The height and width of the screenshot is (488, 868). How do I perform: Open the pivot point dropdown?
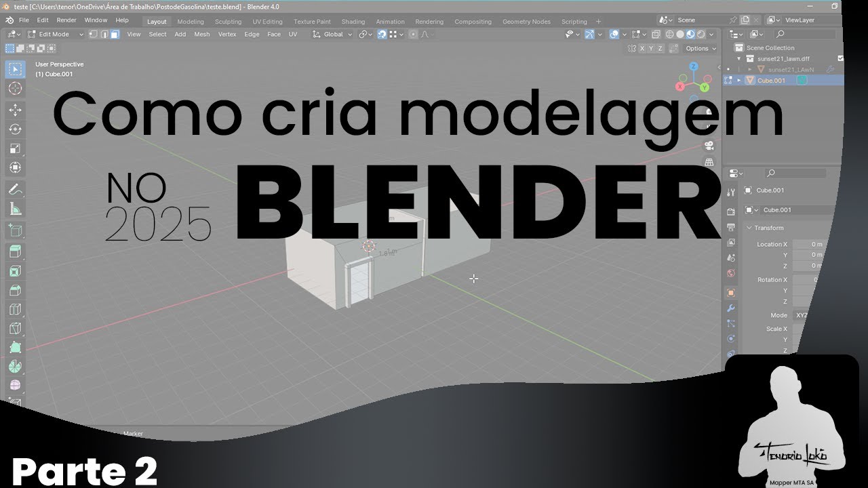366,34
